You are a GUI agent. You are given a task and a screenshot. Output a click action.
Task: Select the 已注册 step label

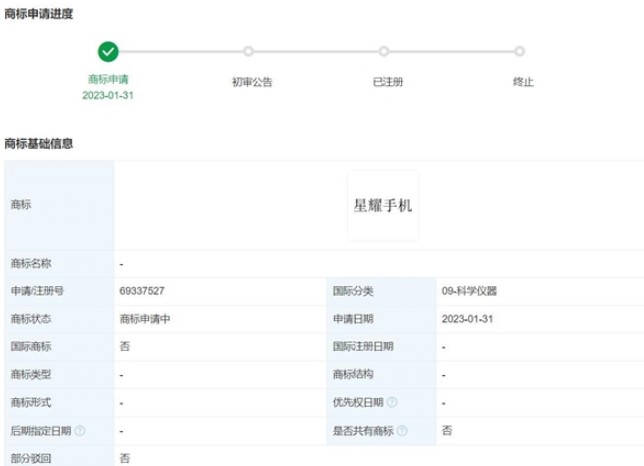tap(388, 82)
